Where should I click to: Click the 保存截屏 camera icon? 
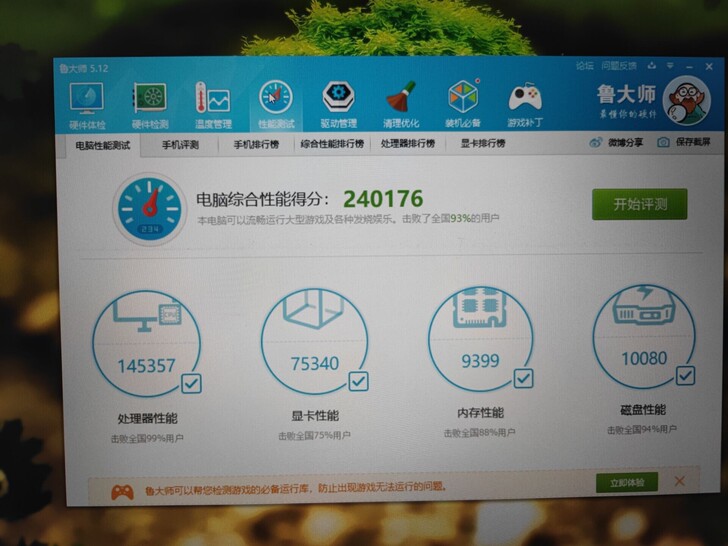663,142
